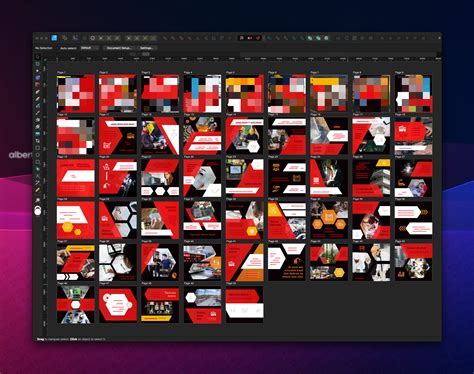Select the Zoom magnifier tool
474x374 pixels.
pos(38,200)
